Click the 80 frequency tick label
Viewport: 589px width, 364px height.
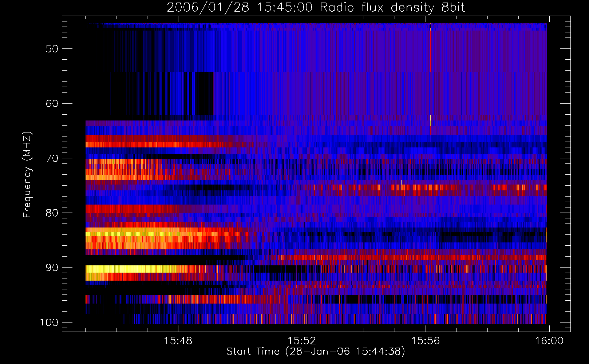click(x=52, y=213)
